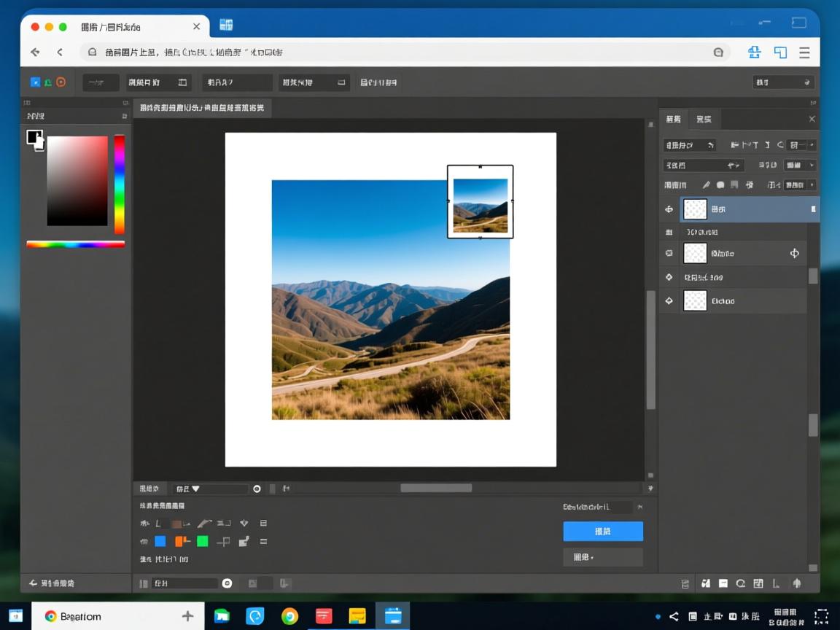Click the blue square icon in bottom tool panel

(x=160, y=541)
